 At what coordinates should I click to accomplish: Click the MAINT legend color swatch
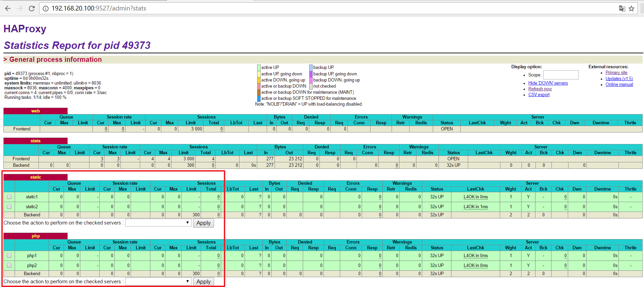pos(259,92)
